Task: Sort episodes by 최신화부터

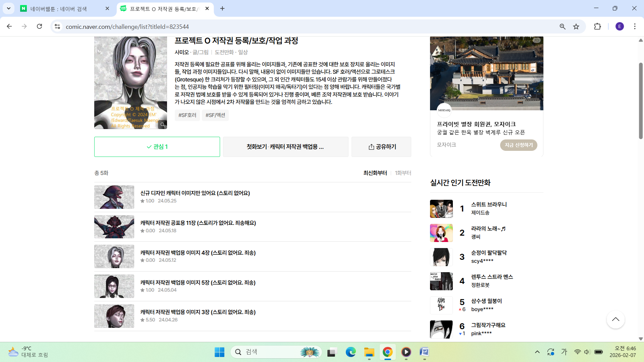Action: click(375, 173)
